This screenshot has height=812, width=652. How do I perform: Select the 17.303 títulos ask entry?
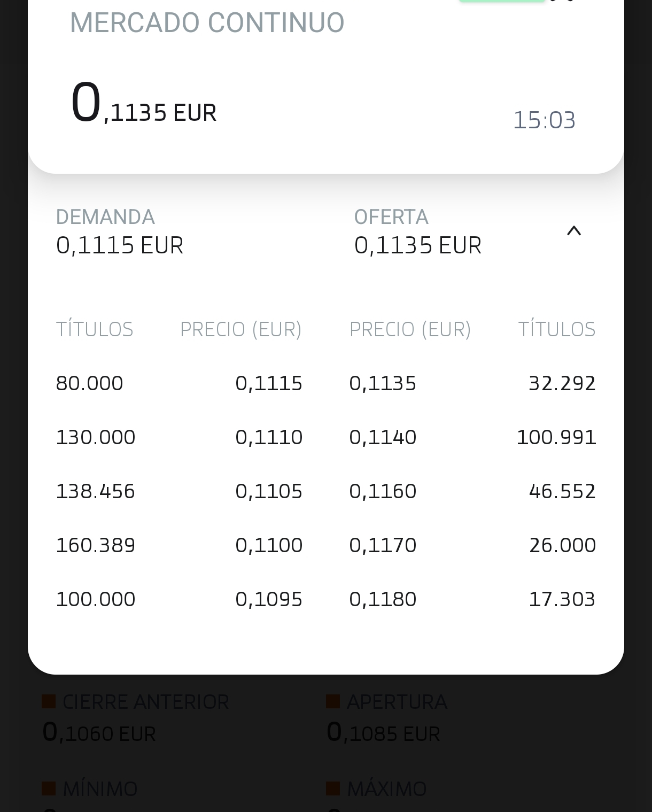tap(562, 599)
